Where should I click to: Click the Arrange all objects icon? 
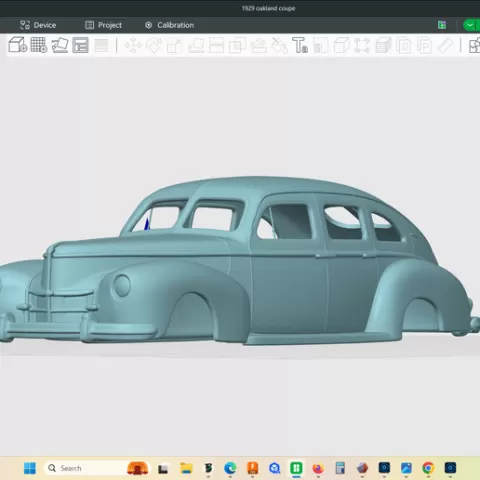(x=80, y=45)
